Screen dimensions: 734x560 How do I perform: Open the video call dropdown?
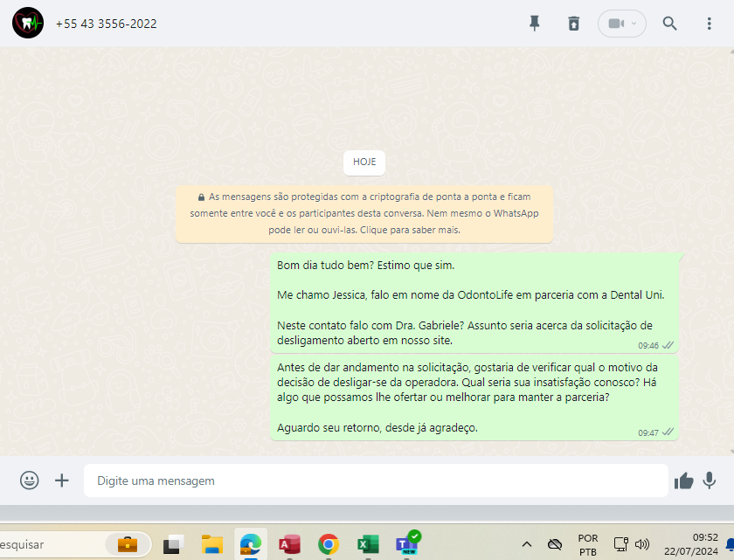click(621, 24)
